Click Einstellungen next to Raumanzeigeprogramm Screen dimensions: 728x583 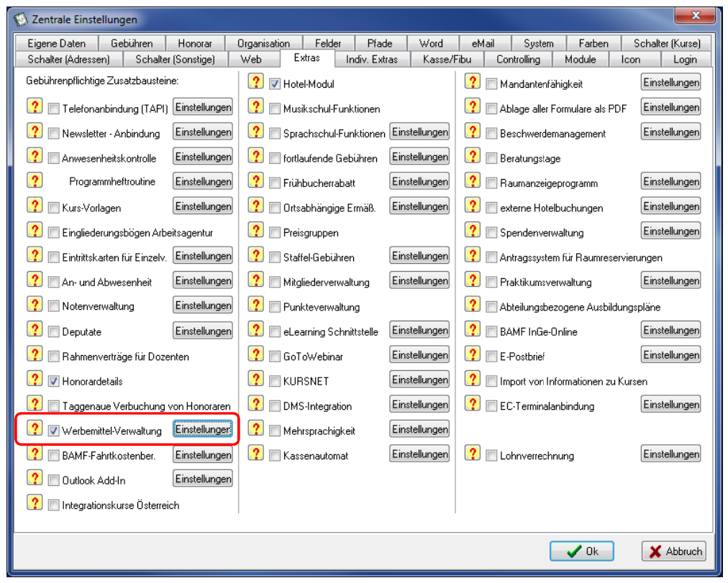(x=671, y=181)
